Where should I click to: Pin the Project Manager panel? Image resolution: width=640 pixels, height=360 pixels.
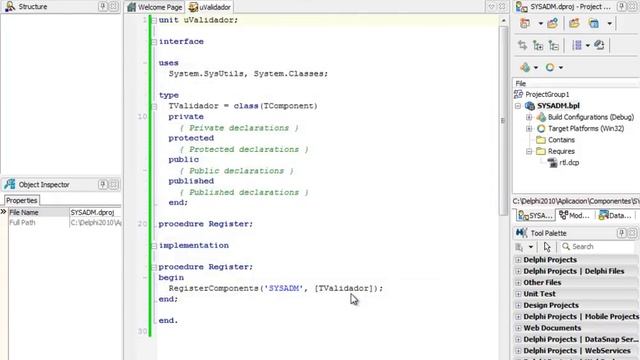(x=621, y=6)
